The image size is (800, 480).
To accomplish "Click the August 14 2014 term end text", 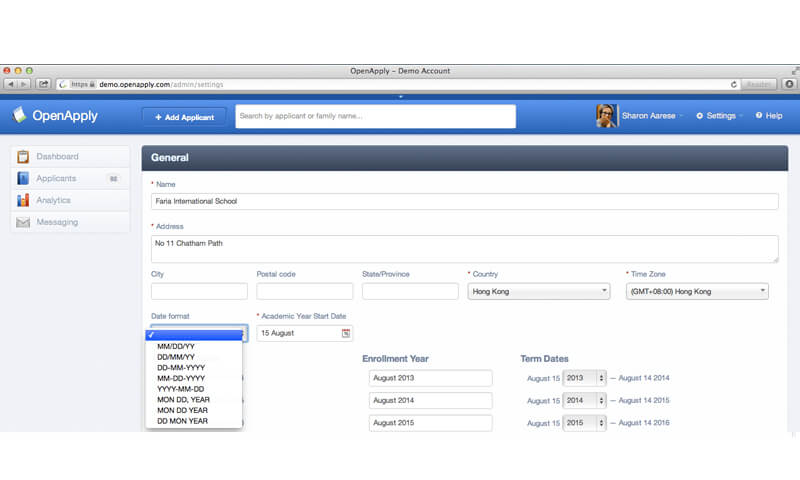I will click(644, 378).
